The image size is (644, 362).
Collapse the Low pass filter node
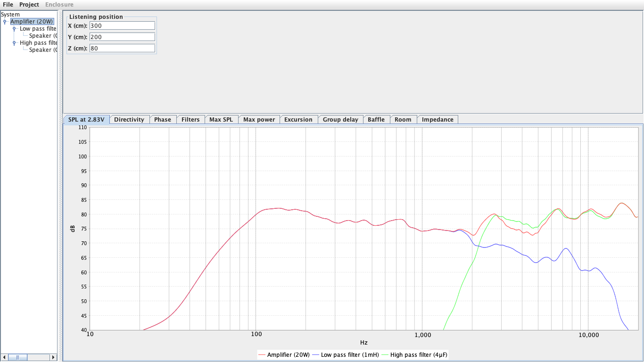pos(13,28)
